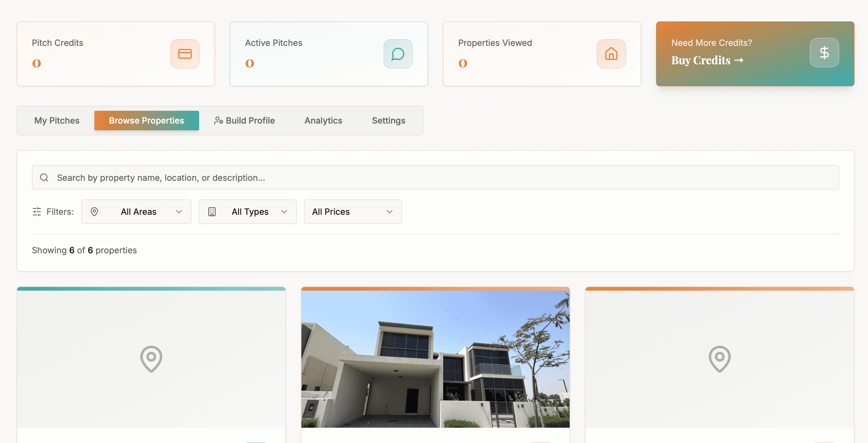The width and height of the screenshot is (868, 443).
Task: Click the home icon on Properties Viewed card
Action: tap(611, 54)
